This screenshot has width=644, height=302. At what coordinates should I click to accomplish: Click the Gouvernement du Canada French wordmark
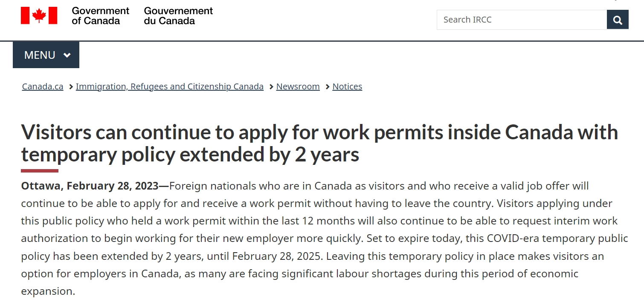pyautogui.click(x=178, y=16)
